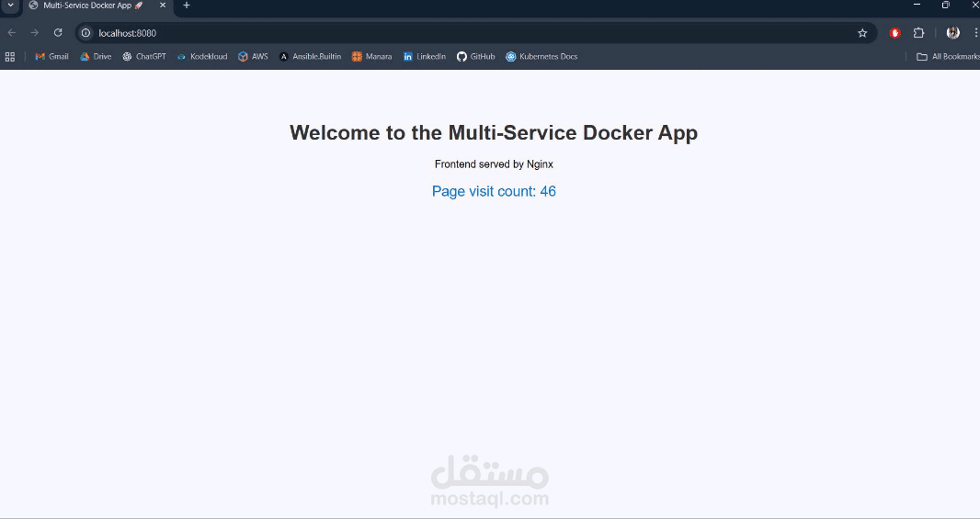This screenshot has height=519, width=980.
Task: Open the Manara bookmark
Action: pos(372,57)
